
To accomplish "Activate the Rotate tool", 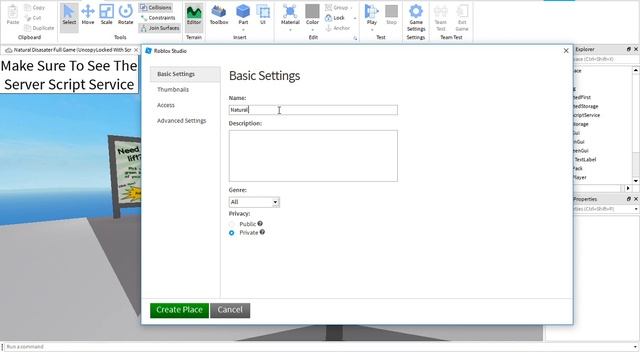I will (x=125, y=15).
